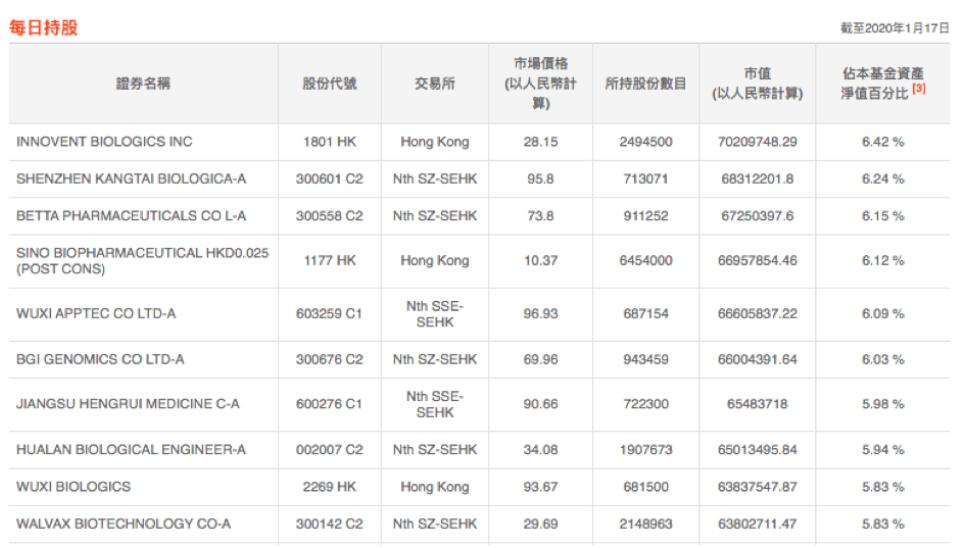Click shares held value 687154

click(646, 313)
